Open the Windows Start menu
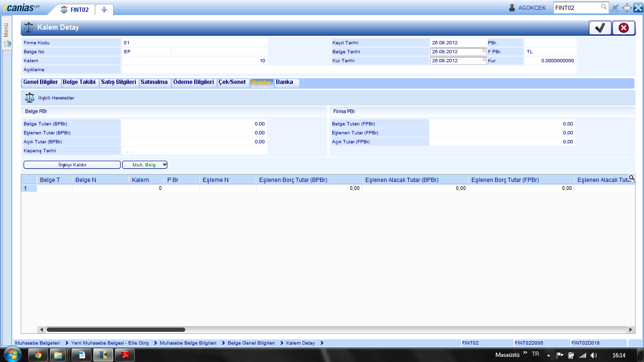Screen dimensions: 644x362 tap(13, 354)
